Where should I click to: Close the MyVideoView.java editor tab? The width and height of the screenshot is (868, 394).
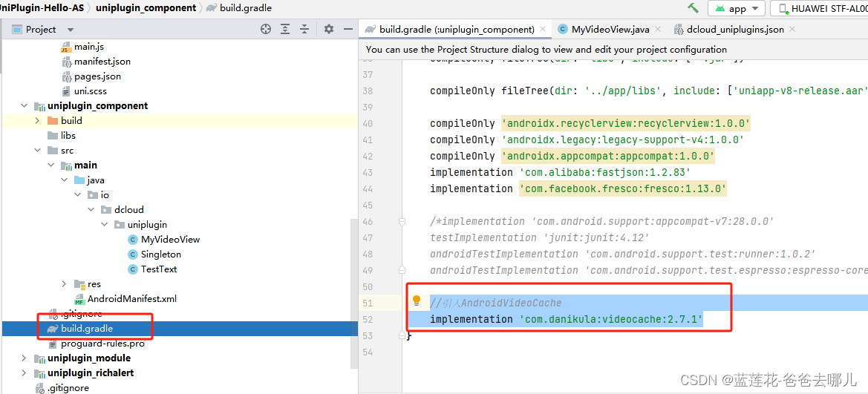[659, 30]
